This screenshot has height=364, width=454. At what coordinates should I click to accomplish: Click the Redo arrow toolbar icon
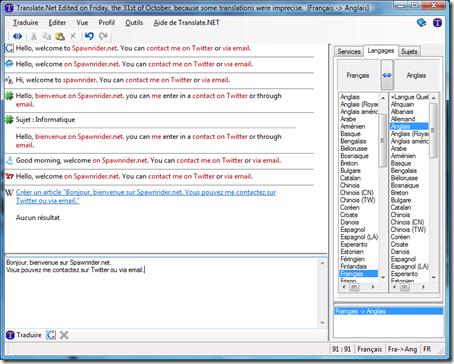[x=103, y=36]
